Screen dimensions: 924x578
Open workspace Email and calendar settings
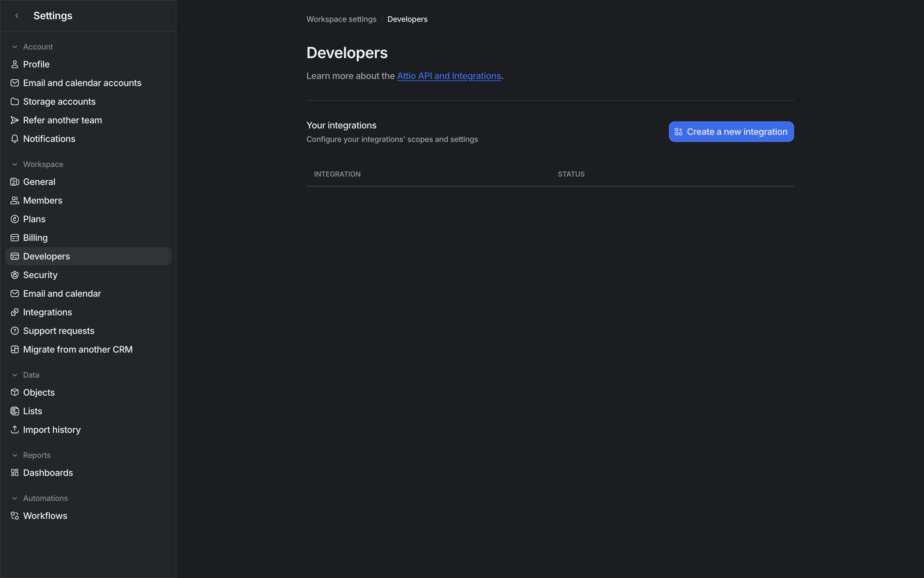pos(88,293)
